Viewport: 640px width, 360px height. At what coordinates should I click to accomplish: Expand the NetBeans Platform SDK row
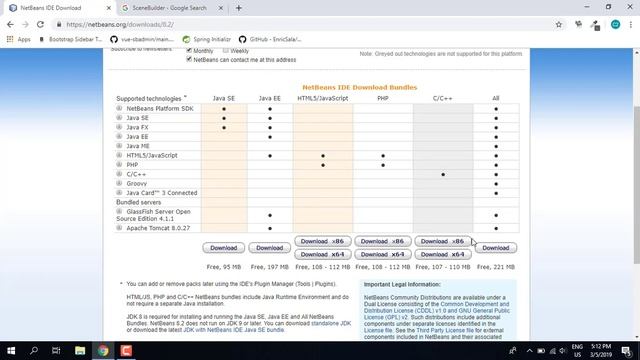point(119,108)
